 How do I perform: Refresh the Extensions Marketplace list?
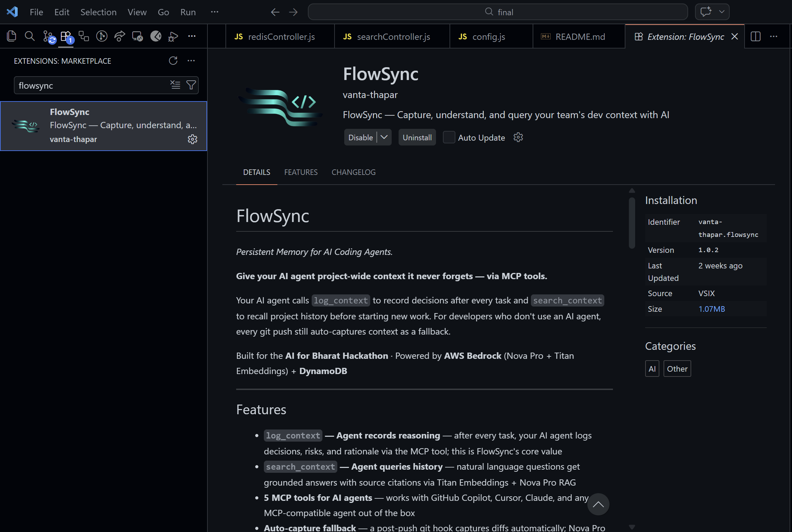[x=173, y=61]
